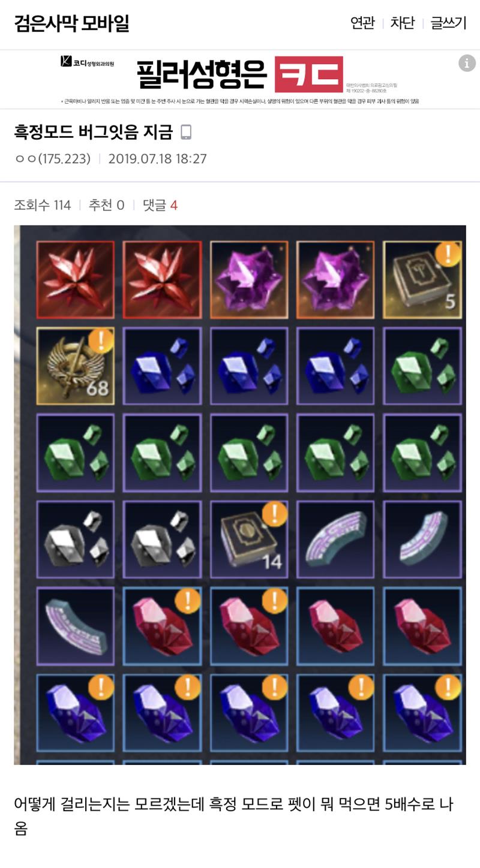Viewport: 480px width, 868px height.
Task: Select the first blue crystal shards item
Action: click(162, 366)
